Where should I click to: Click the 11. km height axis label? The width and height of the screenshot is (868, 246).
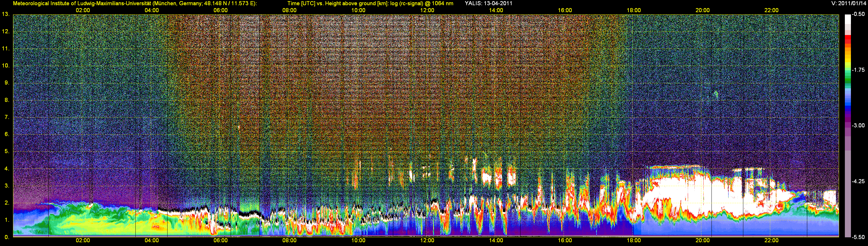(x=6, y=49)
